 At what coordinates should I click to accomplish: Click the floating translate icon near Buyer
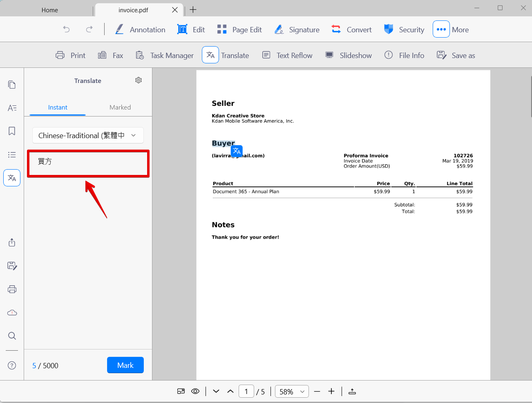pos(237,151)
